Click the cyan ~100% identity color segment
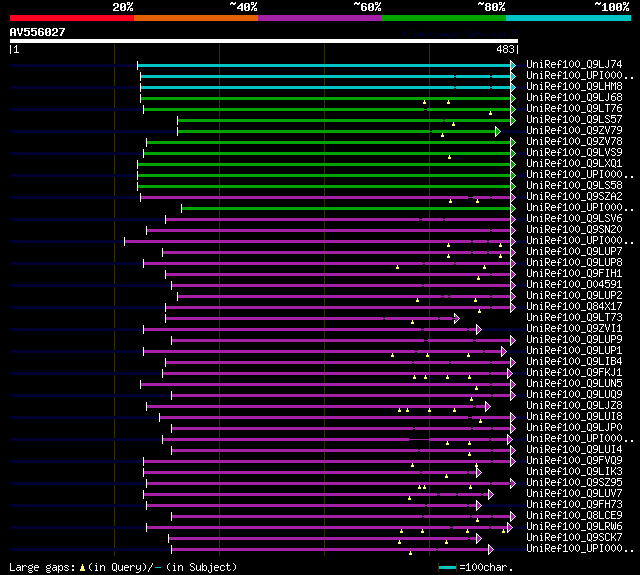The image size is (640, 575). [569, 18]
